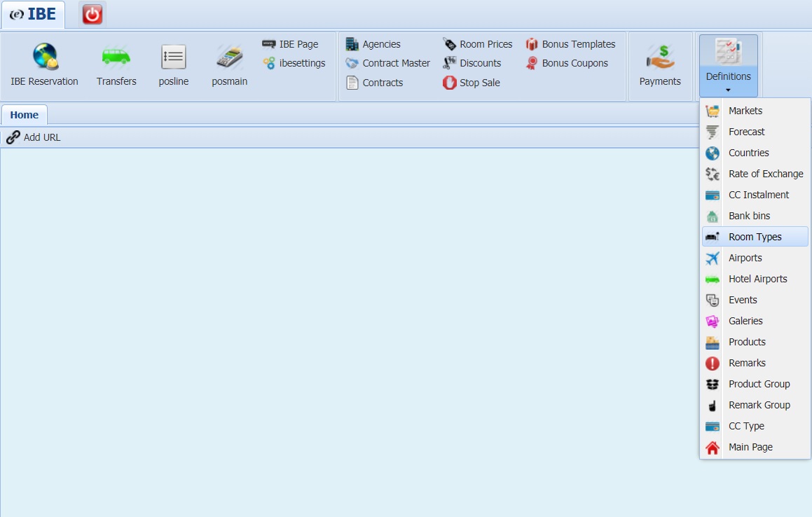Viewport: 812px width, 517px height.
Task: Choose CC Type menu entry
Action: tap(755, 427)
